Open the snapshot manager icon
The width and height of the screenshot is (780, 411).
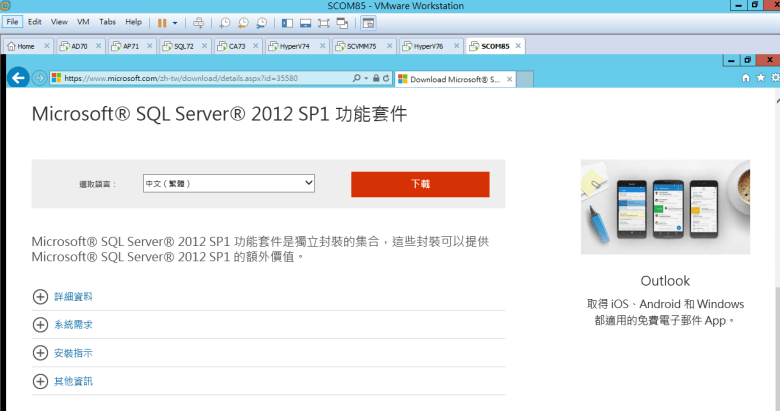(x=261, y=22)
